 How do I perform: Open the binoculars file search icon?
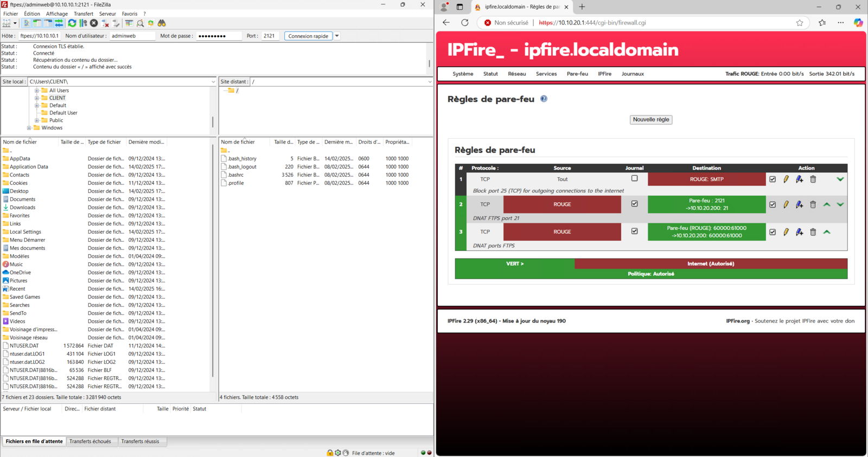tap(162, 23)
